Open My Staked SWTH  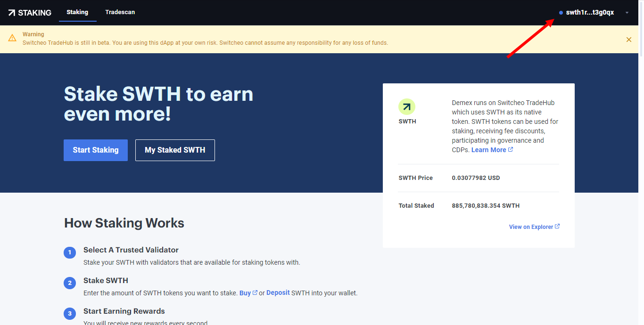click(175, 150)
